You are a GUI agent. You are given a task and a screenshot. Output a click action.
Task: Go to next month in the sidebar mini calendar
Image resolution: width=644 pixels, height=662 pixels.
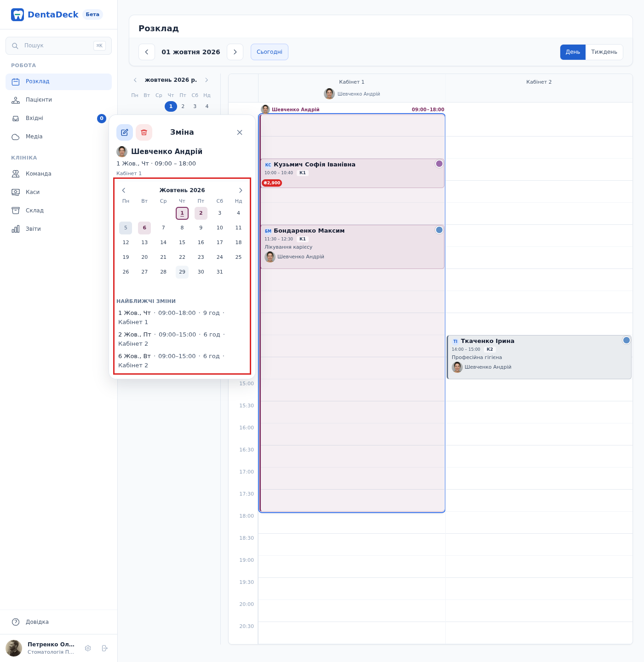(x=207, y=80)
